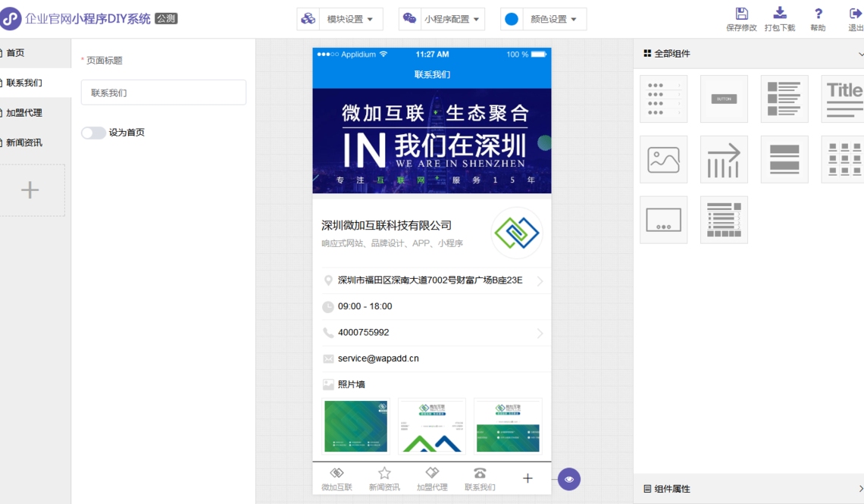Viewport: 864px width, 504px height.
Task: Open the help (帮助) question mark icon
Action: point(818,14)
